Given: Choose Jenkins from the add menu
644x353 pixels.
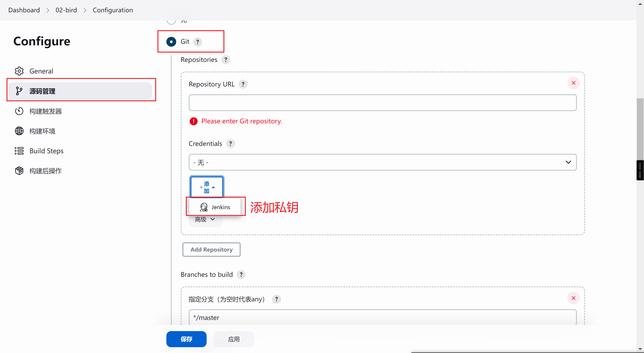Looking at the screenshot, I should click(x=215, y=207).
